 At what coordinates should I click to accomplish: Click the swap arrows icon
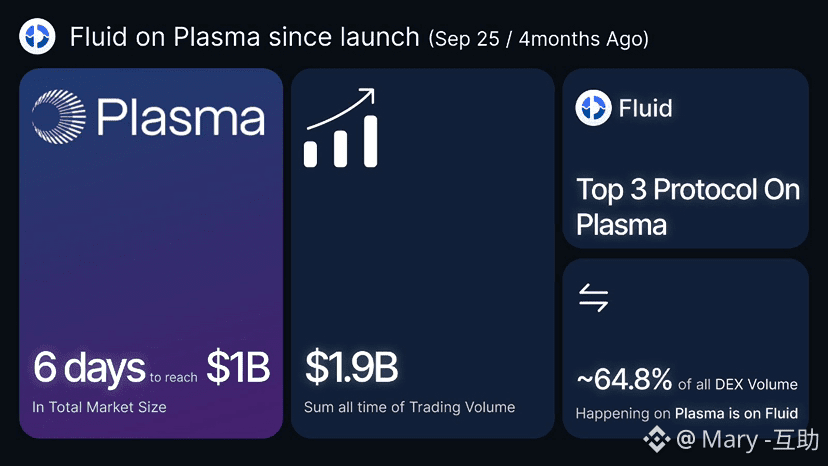click(594, 297)
